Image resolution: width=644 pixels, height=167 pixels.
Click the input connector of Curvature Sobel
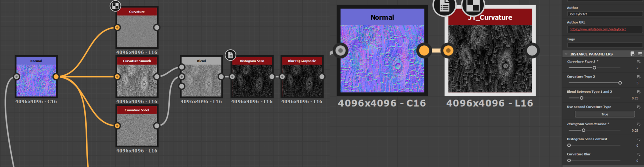point(118,126)
